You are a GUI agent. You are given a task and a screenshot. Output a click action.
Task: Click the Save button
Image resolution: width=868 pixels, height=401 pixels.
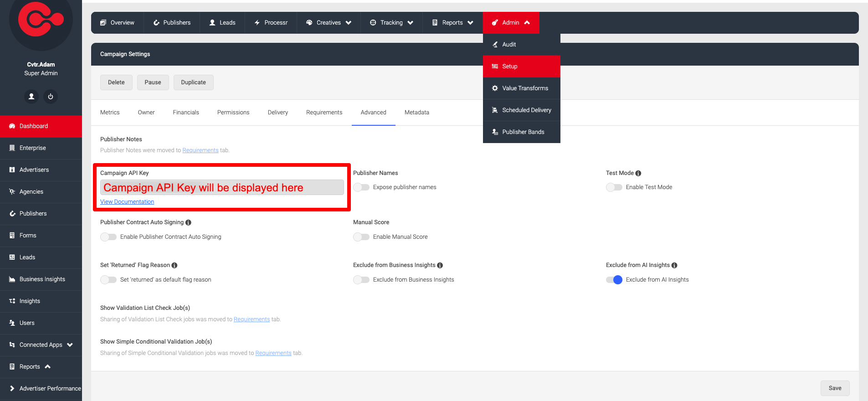[x=835, y=388]
